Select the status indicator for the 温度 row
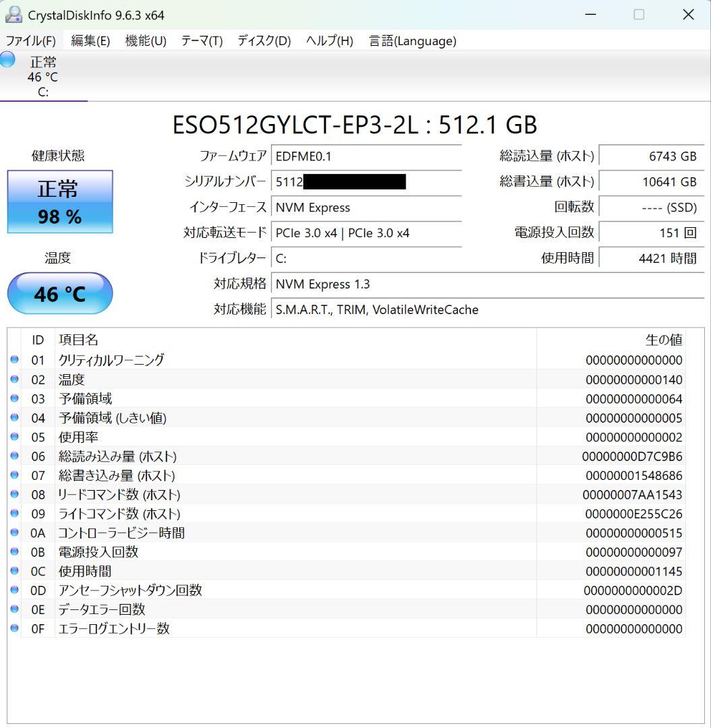The image size is (711, 728). pyautogui.click(x=14, y=379)
